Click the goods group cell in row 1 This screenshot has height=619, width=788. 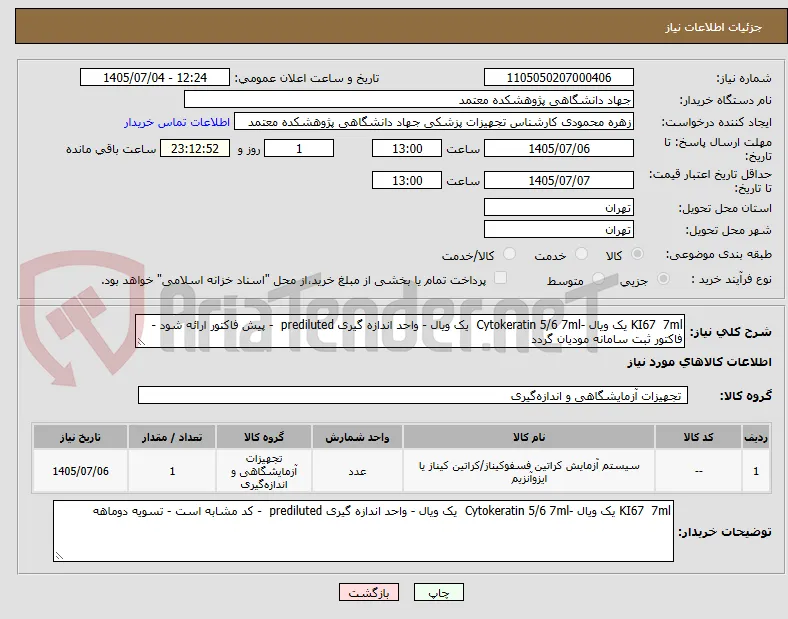coord(264,471)
